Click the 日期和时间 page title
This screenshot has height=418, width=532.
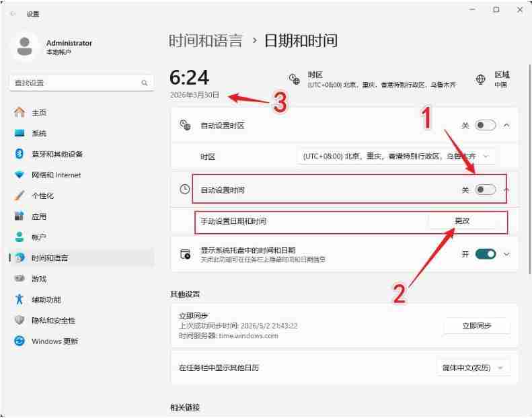pos(301,40)
